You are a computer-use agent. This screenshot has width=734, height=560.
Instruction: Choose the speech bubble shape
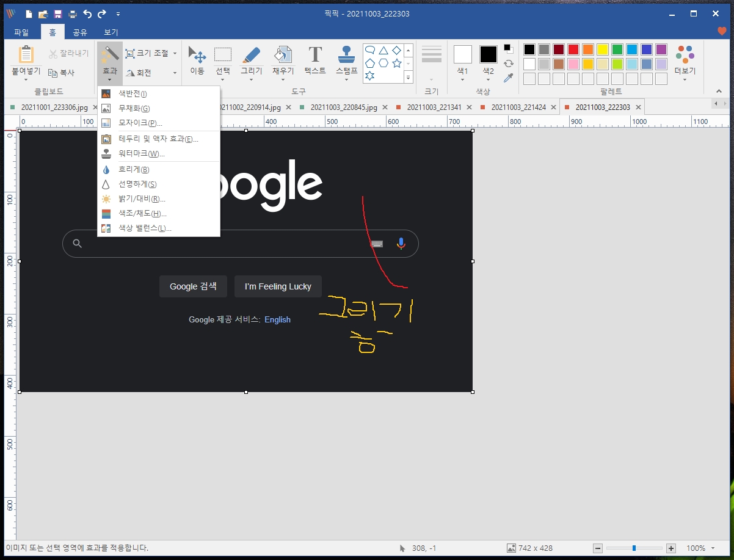[x=370, y=51]
